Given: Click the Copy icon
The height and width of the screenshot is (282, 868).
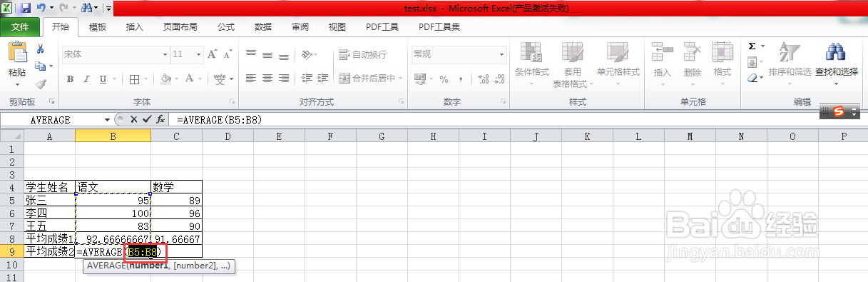Looking at the screenshot, I should click(41, 66).
